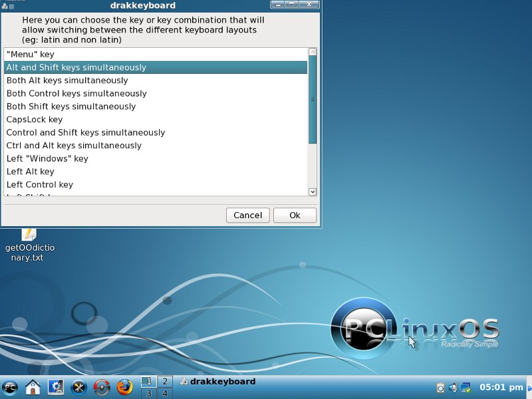Click the 05:01 pm clock
The height and width of the screenshot is (399, 532).
tap(501, 387)
